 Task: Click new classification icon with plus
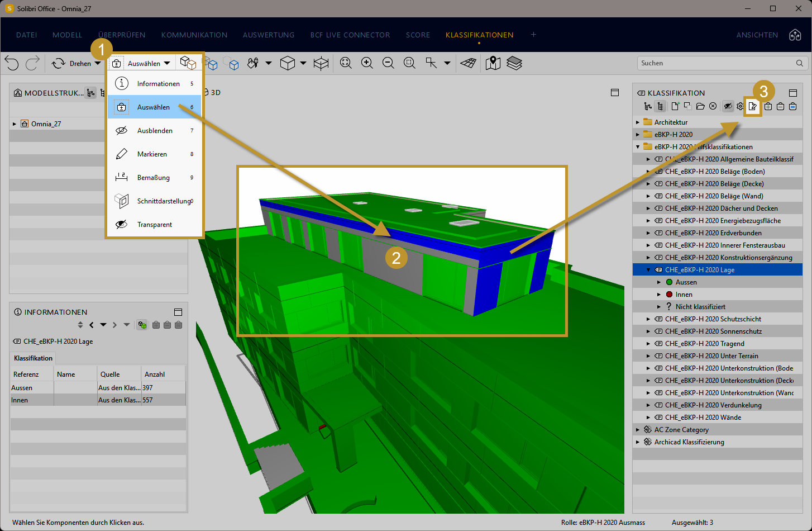click(675, 106)
